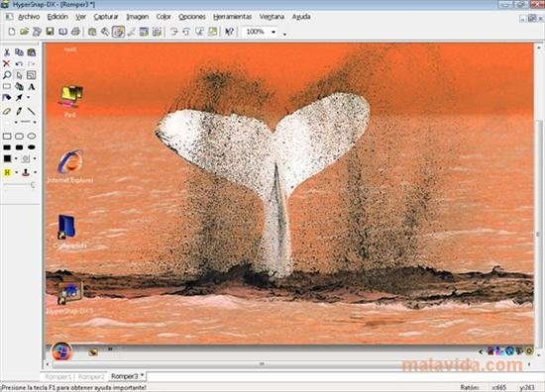The image size is (545, 392).
Task: Select the outlined Rectangle shape tool
Action: [7, 136]
